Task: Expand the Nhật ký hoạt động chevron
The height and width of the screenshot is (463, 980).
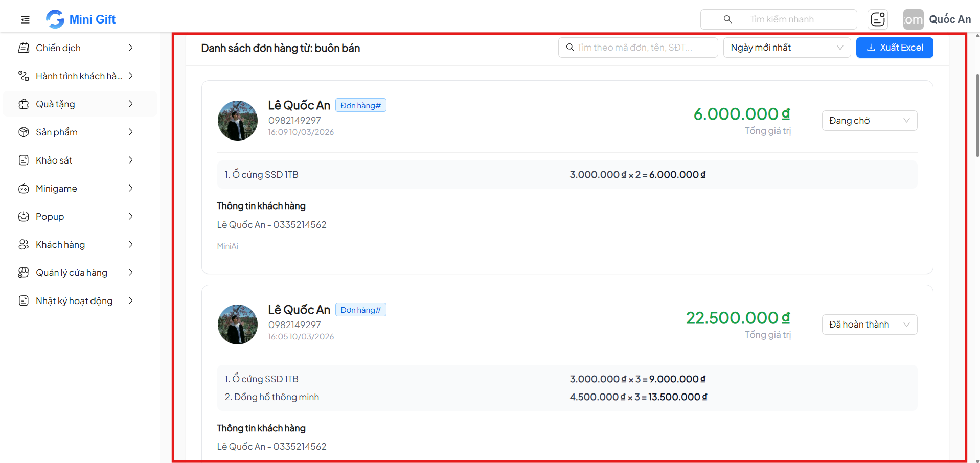Action: click(x=131, y=300)
